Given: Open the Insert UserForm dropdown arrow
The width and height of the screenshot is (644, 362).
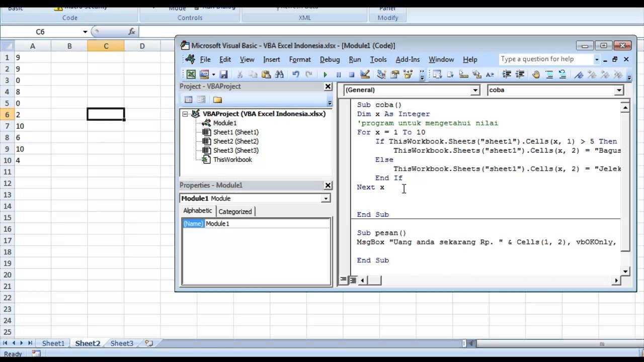Looking at the screenshot, I should click(213, 74).
